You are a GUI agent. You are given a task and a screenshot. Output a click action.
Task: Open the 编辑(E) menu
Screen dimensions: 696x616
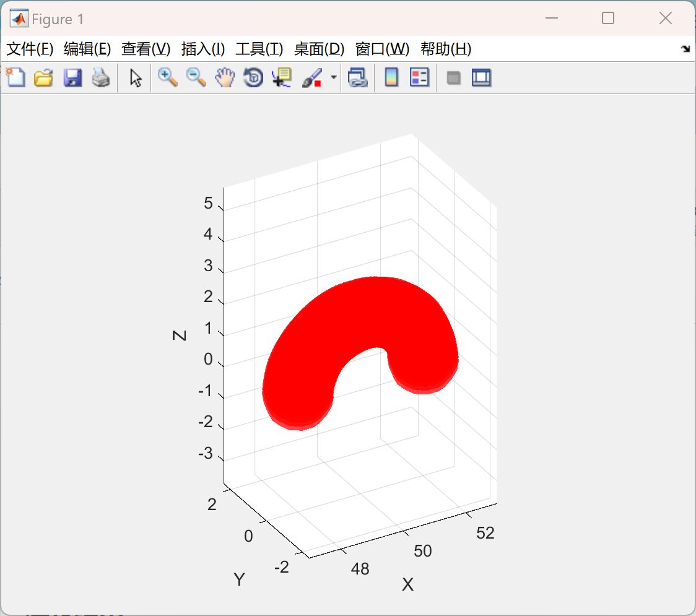(x=87, y=49)
